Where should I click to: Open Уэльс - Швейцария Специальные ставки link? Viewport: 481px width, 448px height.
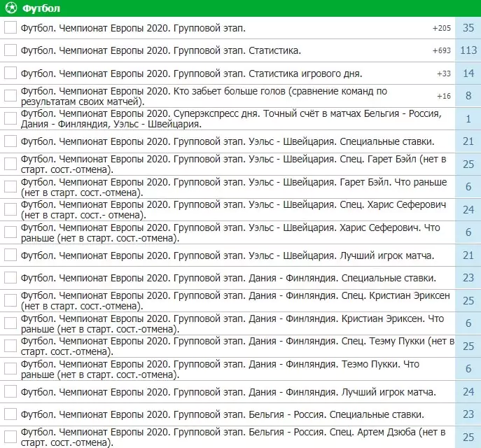[x=228, y=141]
